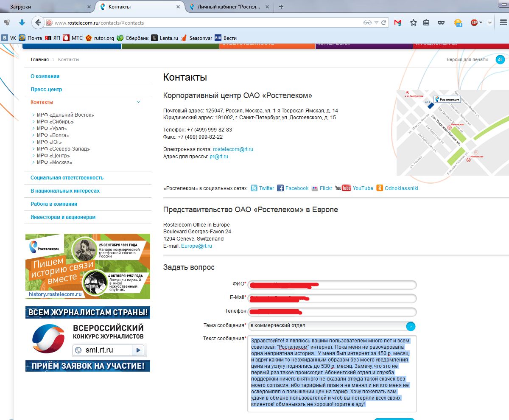Open МРФ «Урал» link
This screenshot has width=509, height=420.
[52, 129]
